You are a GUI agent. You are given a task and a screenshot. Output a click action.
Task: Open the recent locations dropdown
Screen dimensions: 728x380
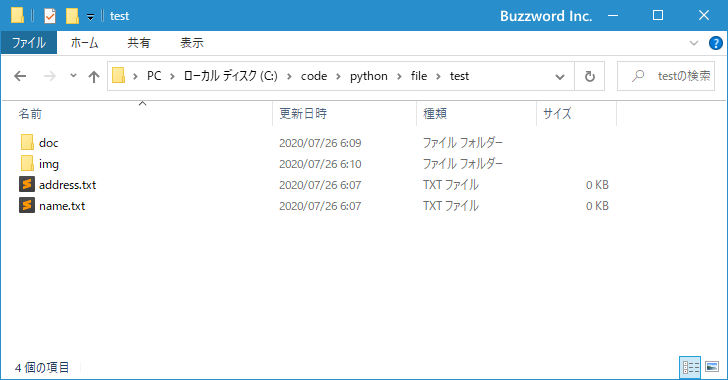click(x=73, y=75)
